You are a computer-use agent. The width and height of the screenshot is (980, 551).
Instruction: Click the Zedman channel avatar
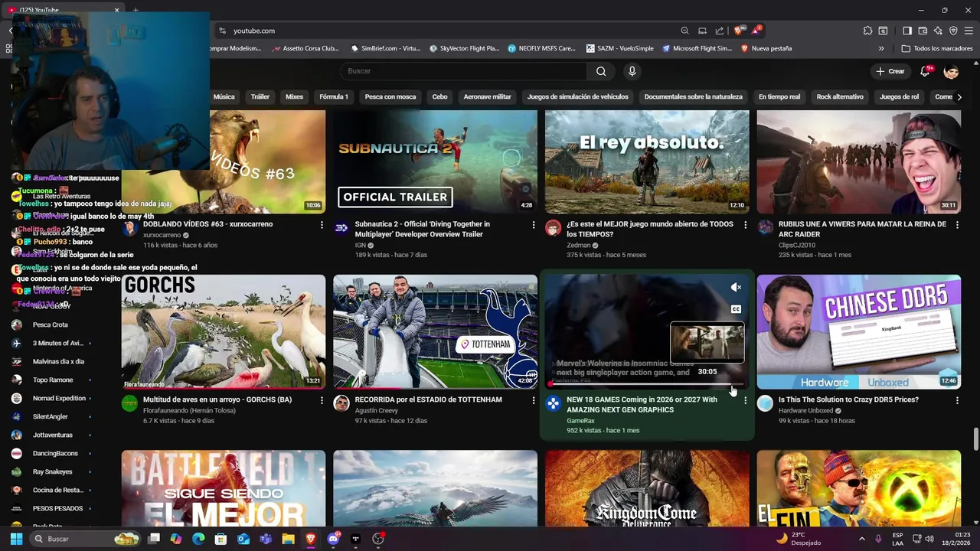[x=554, y=228]
